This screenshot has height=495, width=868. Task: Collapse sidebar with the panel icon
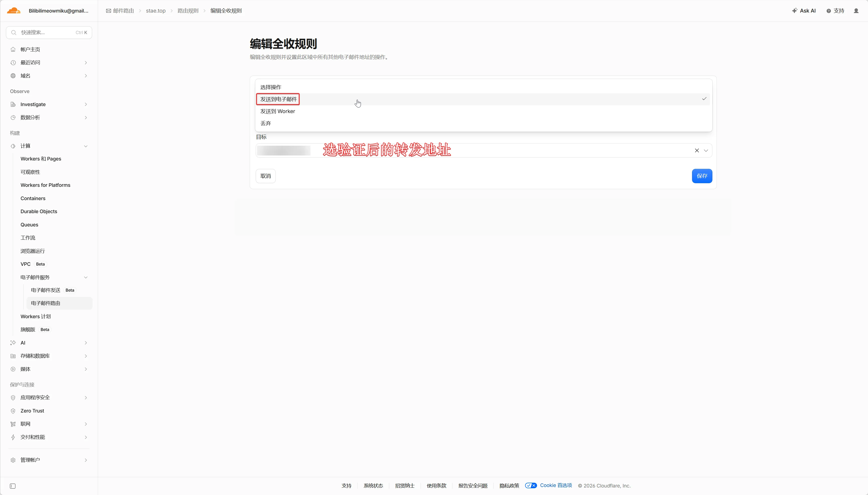13,486
